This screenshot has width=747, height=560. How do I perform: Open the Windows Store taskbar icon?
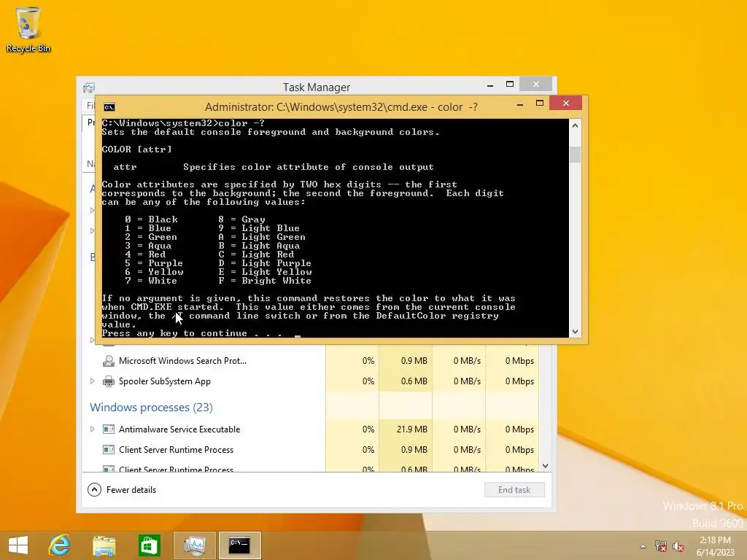(149, 545)
